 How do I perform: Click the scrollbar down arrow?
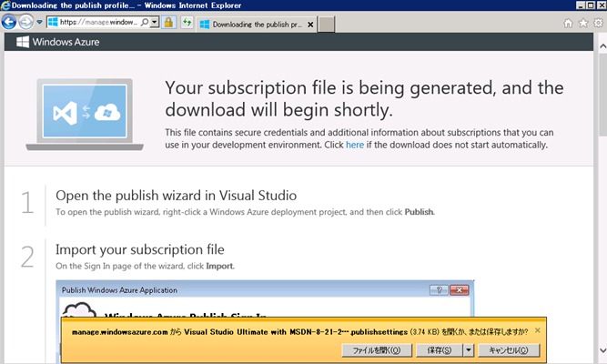[602, 350]
